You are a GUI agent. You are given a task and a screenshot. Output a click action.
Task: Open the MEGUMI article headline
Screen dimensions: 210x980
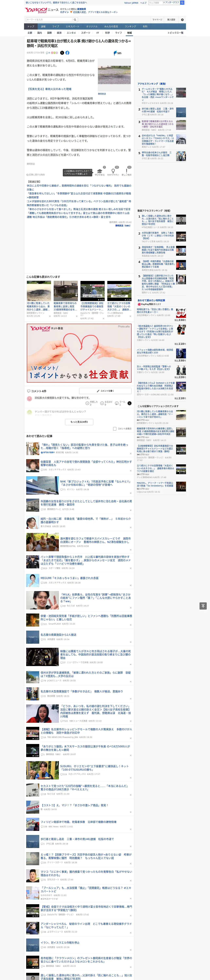point(69,578)
